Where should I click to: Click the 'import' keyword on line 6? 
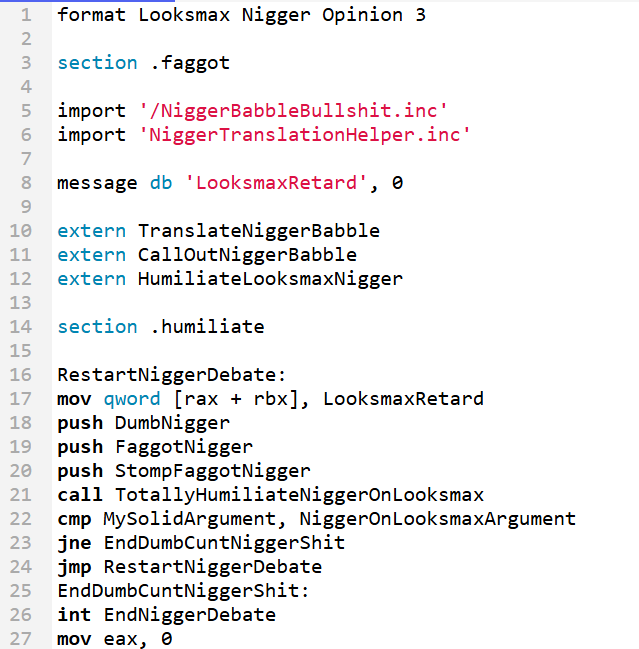coord(91,135)
